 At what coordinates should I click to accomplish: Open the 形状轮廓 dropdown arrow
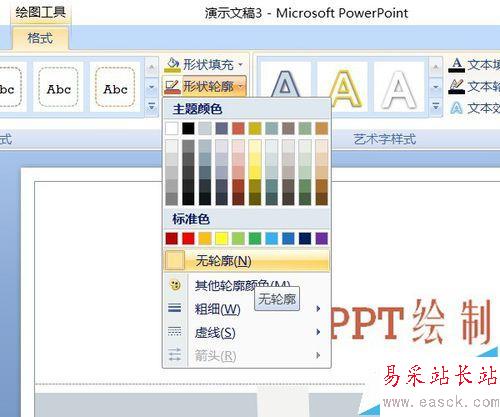pyautogui.click(x=241, y=87)
